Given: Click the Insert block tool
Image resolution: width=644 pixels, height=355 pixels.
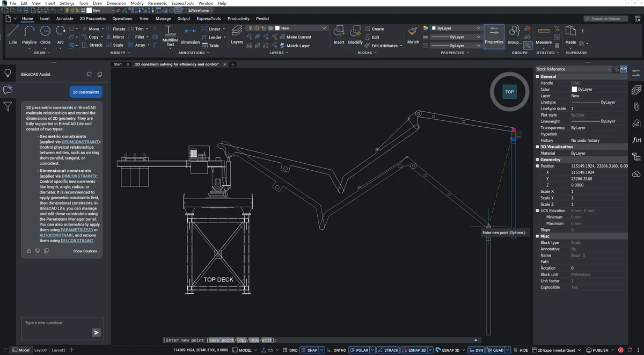Looking at the screenshot, I should pyautogui.click(x=339, y=35).
